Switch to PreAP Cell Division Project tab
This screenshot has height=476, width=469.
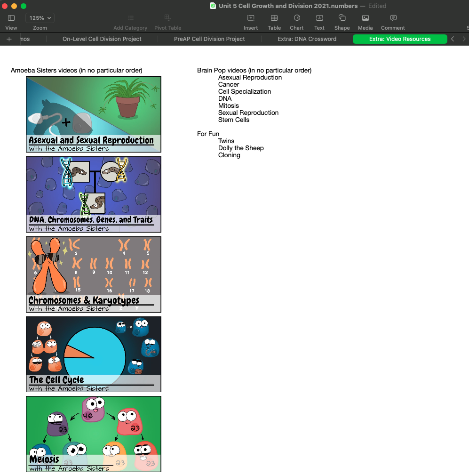209,39
